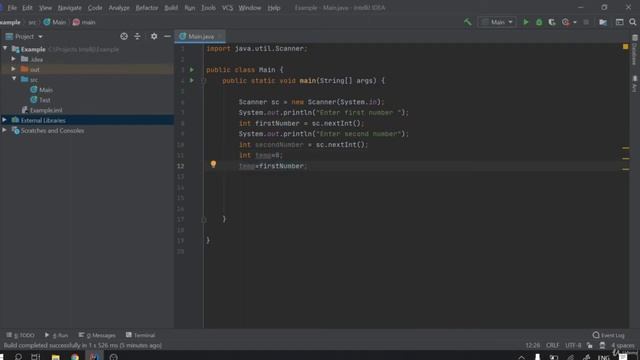Open the Main run configuration dropdown
The height and width of the screenshot is (360, 640).
[x=497, y=22]
